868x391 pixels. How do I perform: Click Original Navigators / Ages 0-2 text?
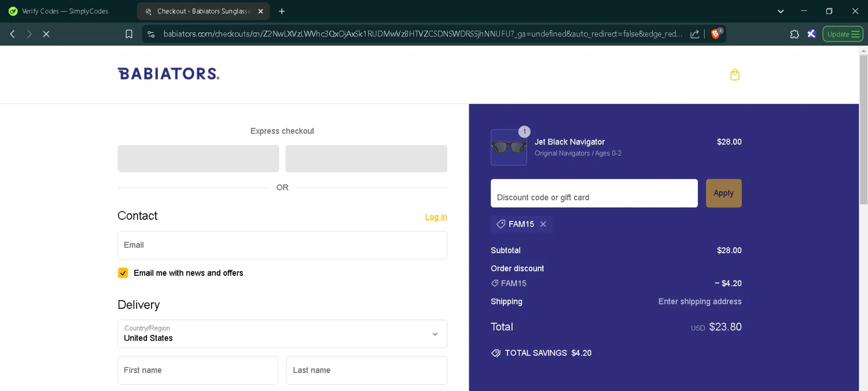point(578,153)
